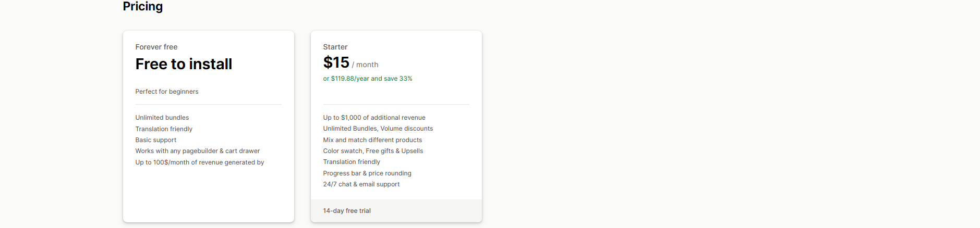Click Works with any pagebuilder & cart drawer
980x228 pixels.
(x=198, y=151)
